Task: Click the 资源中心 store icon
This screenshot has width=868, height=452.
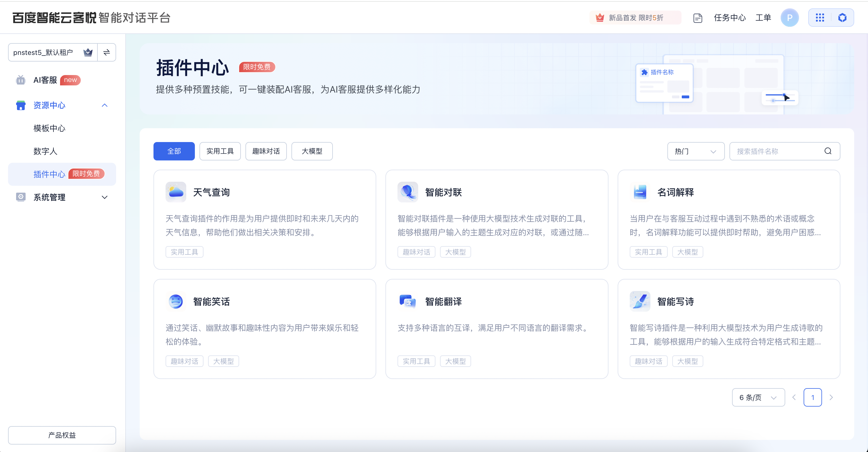Action: tap(21, 105)
